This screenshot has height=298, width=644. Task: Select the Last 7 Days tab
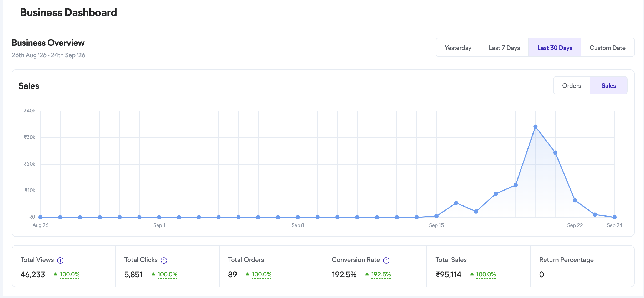tap(504, 48)
